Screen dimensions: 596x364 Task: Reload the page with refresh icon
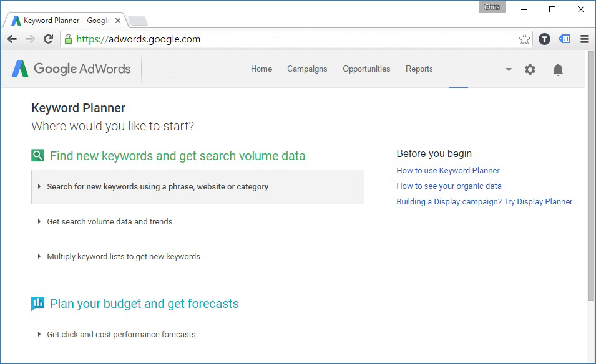click(48, 39)
